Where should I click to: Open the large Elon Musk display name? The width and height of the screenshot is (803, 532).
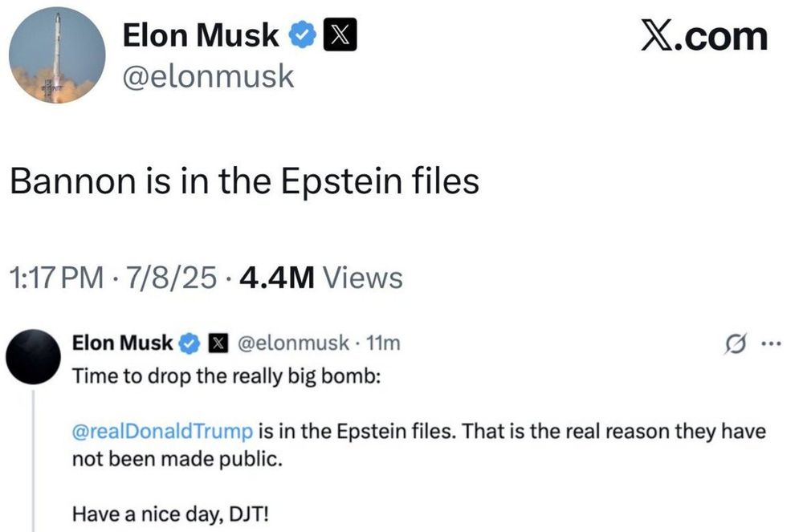pos(201,35)
